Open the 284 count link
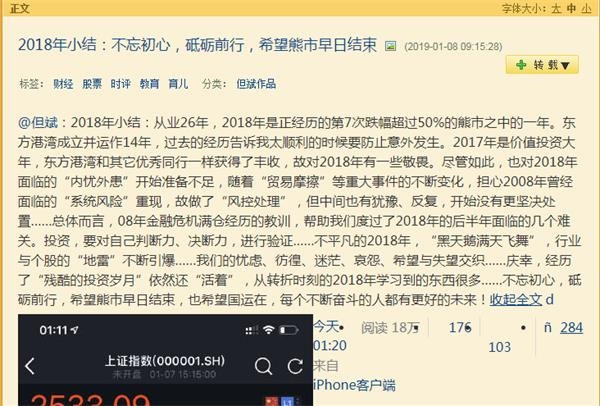The height and width of the screenshot is (406, 600). [x=572, y=328]
